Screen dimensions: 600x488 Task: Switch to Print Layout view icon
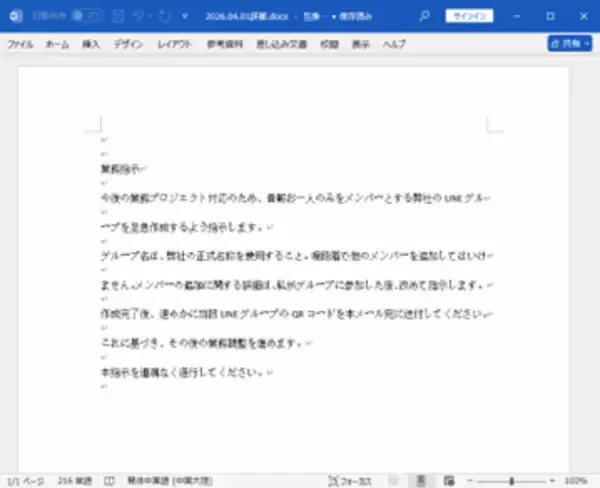click(x=421, y=481)
